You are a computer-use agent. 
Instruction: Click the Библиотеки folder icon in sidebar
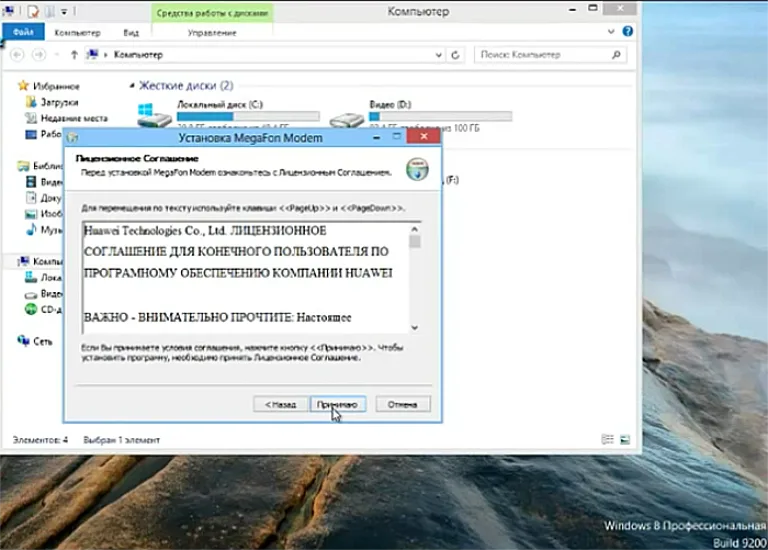click(23, 166)
